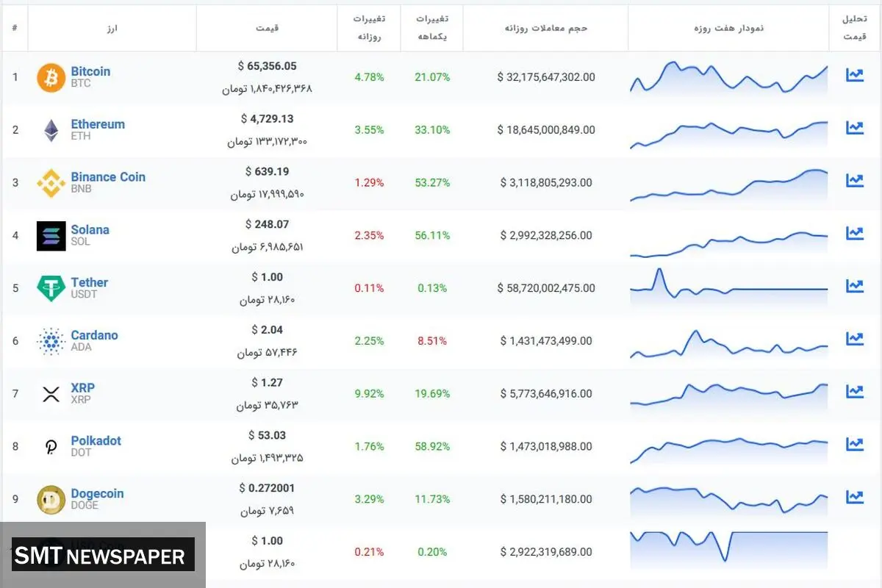Click the Polkadot logo

tap(51, 446)
